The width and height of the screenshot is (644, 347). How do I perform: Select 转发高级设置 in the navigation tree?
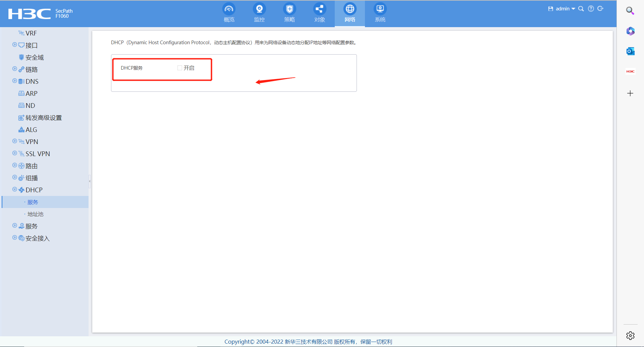click(x=44, y=118)
